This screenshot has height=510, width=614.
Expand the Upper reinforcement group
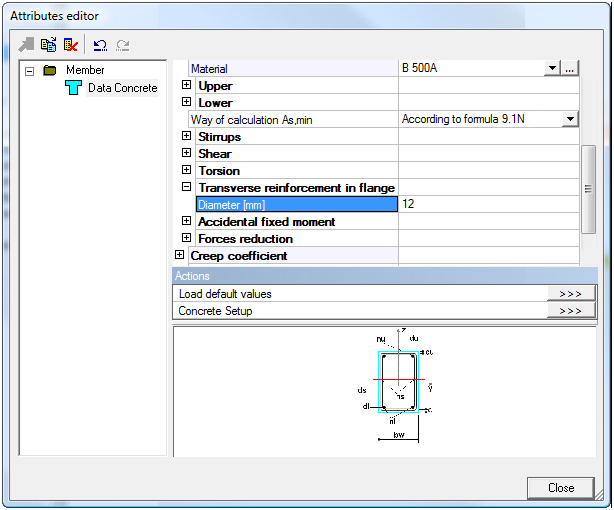[187, 86]
